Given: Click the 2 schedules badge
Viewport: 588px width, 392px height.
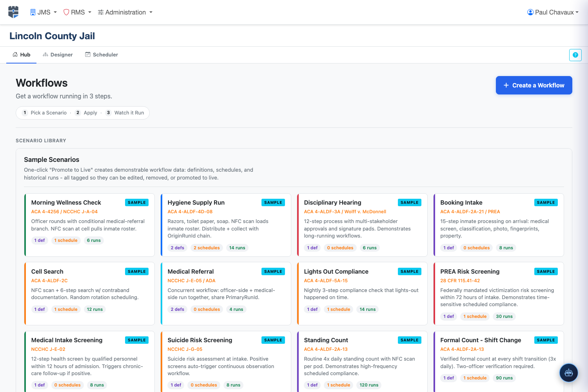Looking at the screenshot, I should (x=207, y=248).
